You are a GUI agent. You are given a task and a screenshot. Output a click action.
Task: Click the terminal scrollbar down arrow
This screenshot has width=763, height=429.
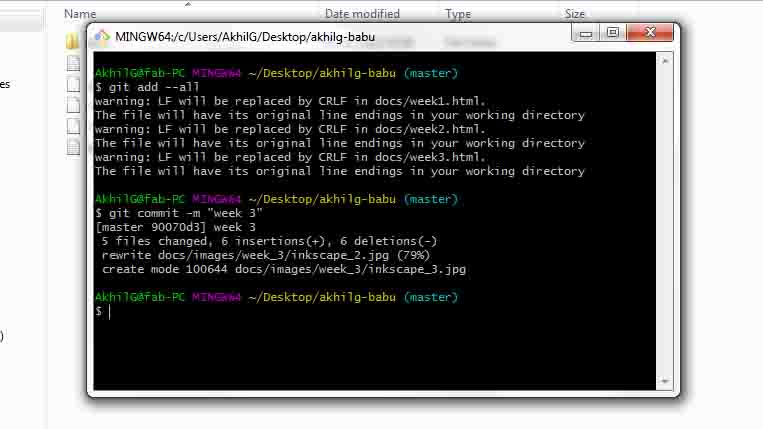coord(665,381)
